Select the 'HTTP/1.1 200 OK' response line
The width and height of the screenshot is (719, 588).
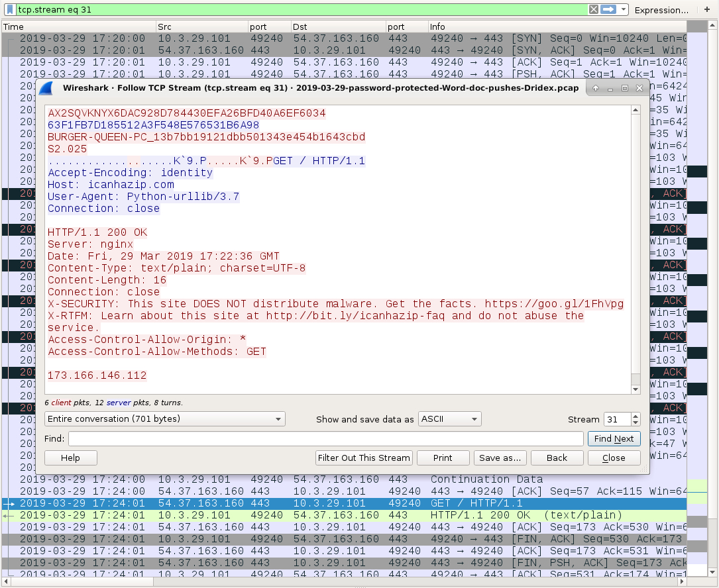[x=97, y=232]
